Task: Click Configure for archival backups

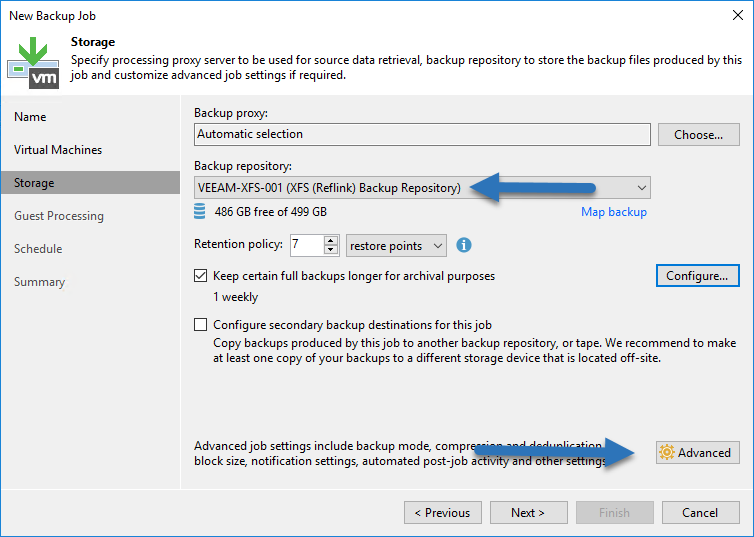Action: point(697,275)
